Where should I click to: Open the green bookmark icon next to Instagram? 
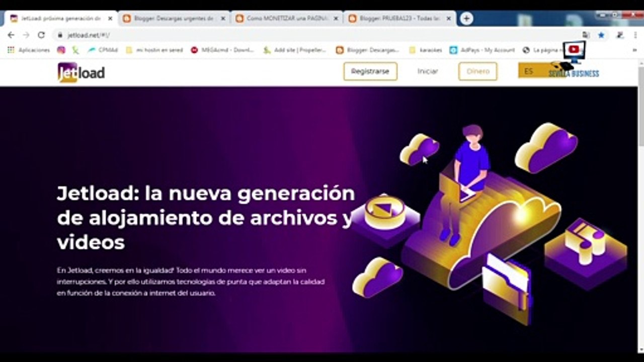(x=75, y=50)
